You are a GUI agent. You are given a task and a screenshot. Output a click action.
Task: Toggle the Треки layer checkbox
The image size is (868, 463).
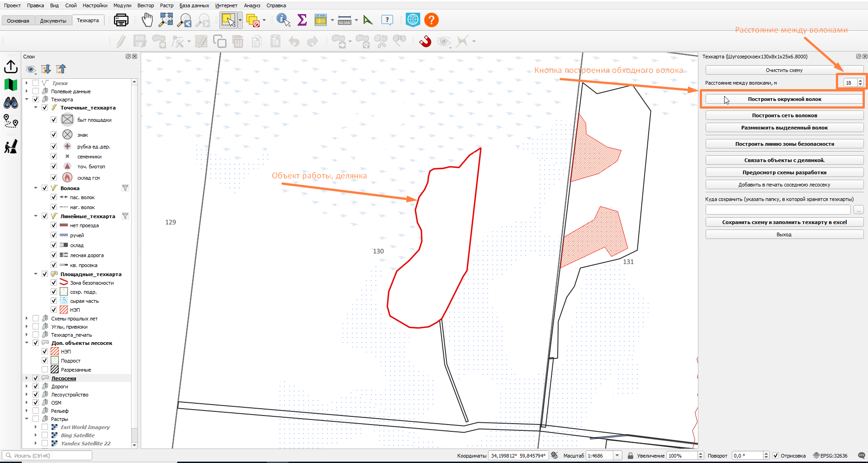(x=36, y=83)
